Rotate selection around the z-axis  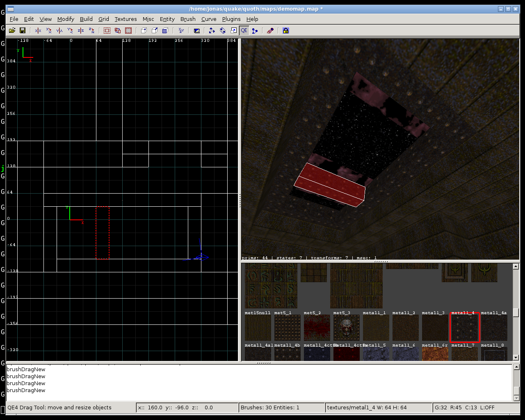[91, 30]
